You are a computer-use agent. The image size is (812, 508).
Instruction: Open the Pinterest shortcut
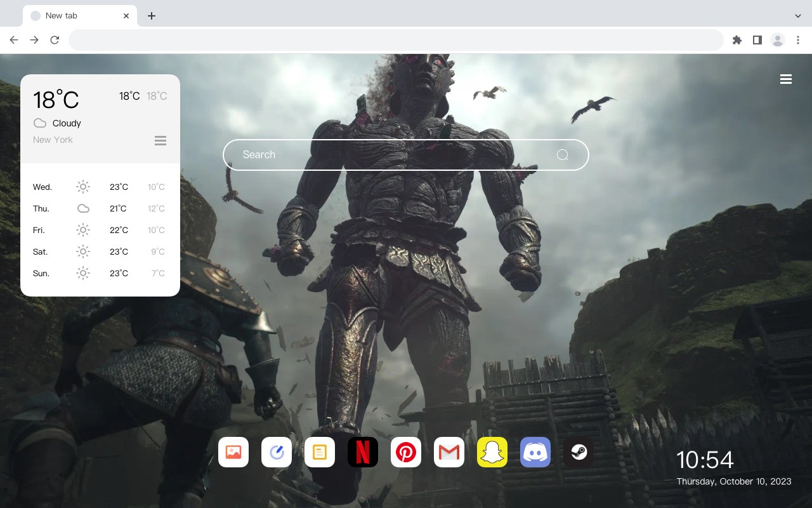(x=406, y=452)
